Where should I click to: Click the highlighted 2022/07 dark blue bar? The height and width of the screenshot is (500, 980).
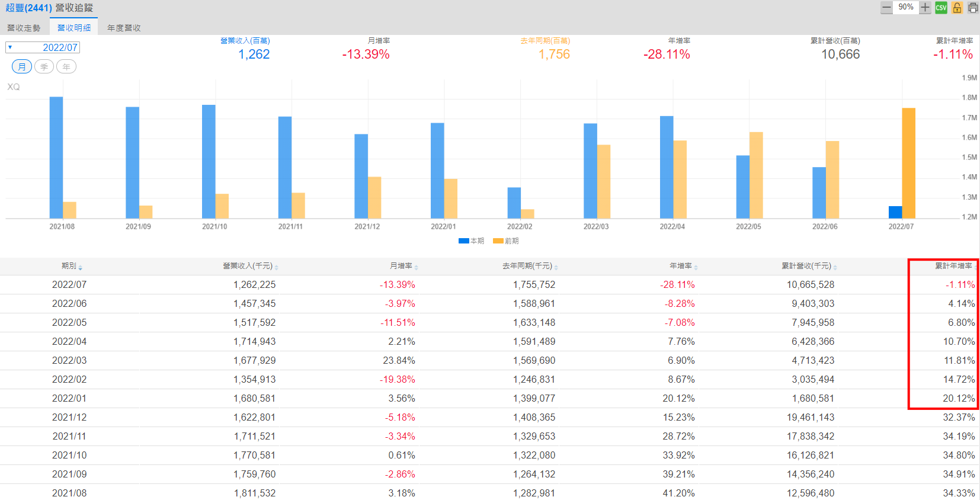(895, 212)
